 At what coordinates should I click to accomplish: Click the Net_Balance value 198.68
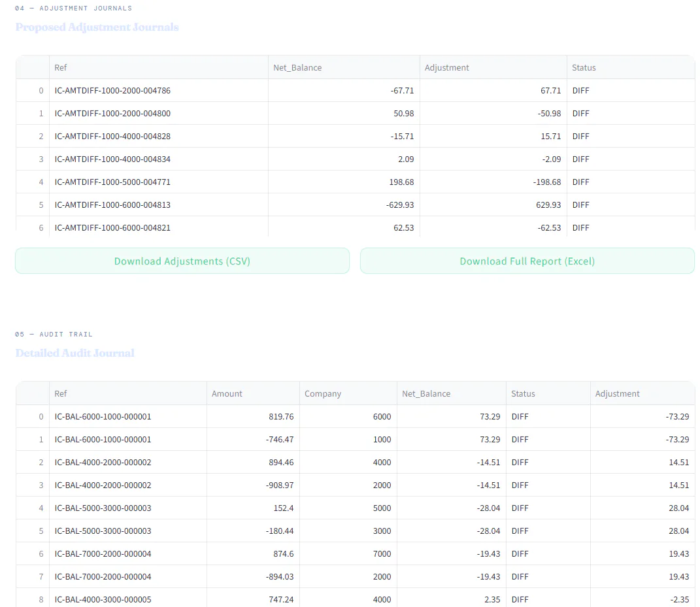[x=344, y=182]
